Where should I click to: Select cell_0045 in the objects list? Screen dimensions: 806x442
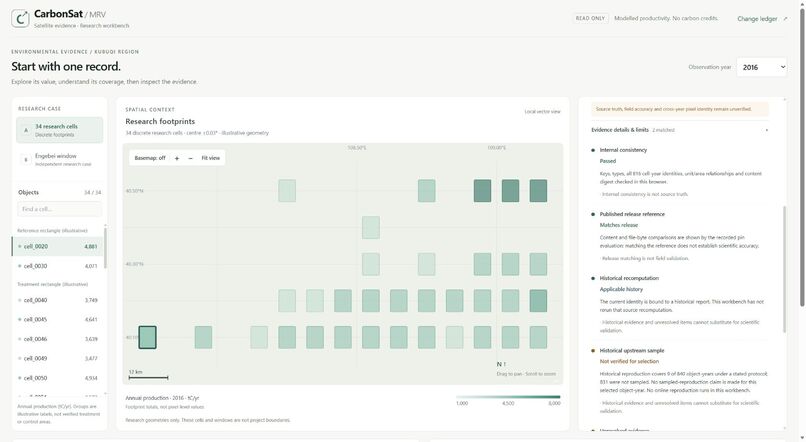58,320
